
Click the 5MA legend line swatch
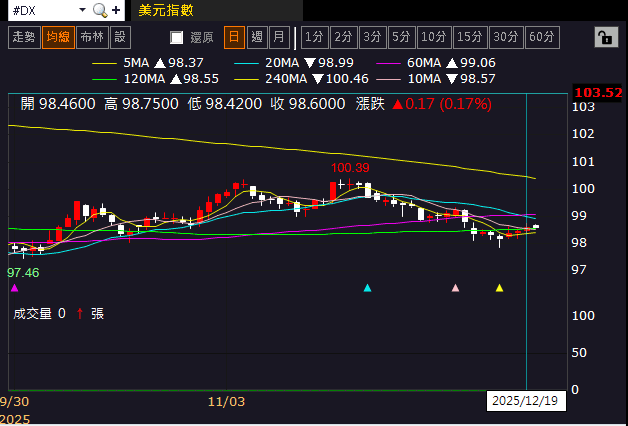click(104, 63)
